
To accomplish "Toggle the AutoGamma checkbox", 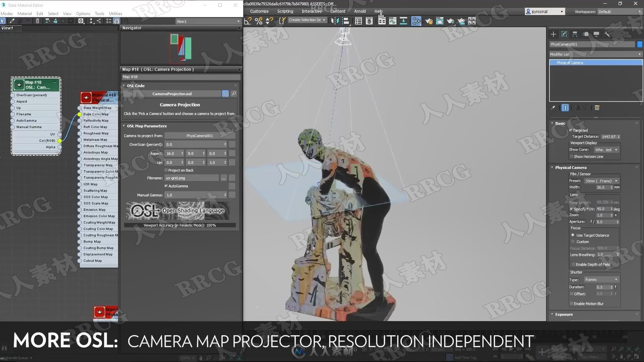I will (166, 186).
